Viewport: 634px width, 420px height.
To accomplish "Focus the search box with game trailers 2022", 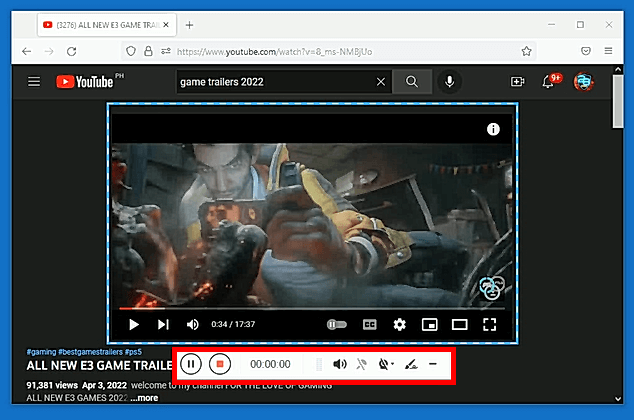I will 275,82.
